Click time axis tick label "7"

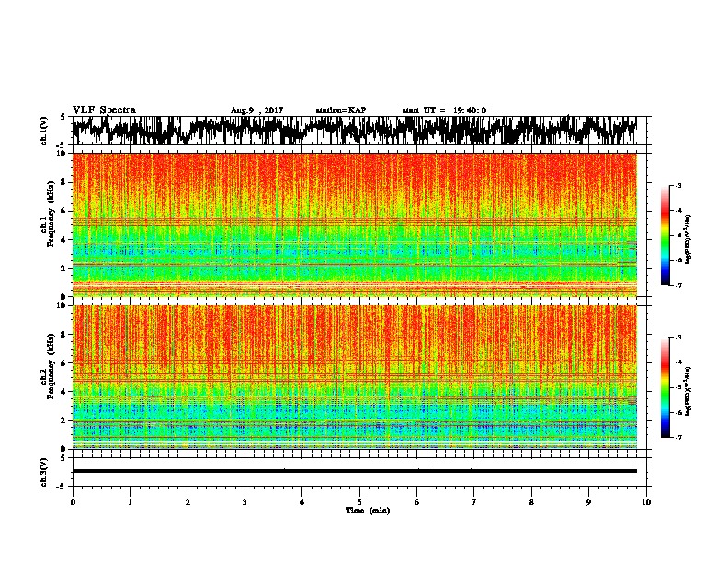click(474, 502)
